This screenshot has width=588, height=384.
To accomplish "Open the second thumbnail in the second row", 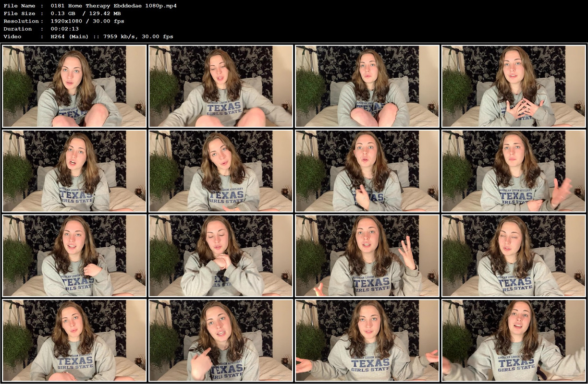I will (221, 171).
